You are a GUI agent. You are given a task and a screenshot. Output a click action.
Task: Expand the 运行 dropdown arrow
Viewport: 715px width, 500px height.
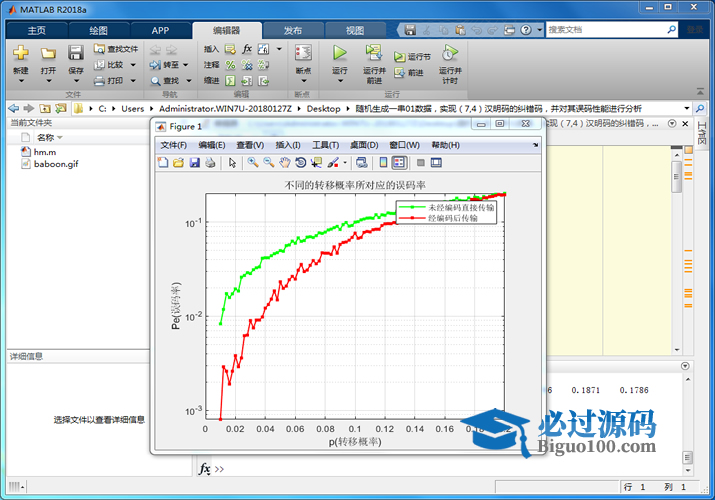point(340,81)
